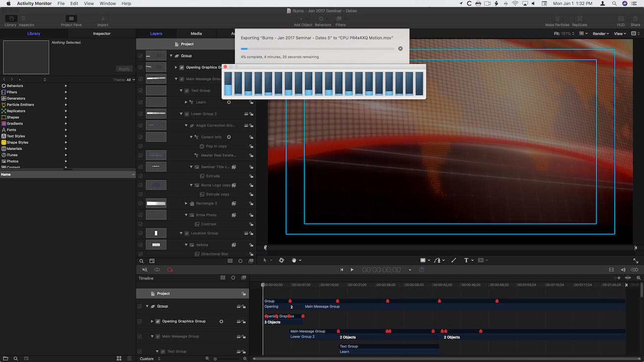Go to project start
The height and width of the screenshot is (362, 644).
[342, 270]
